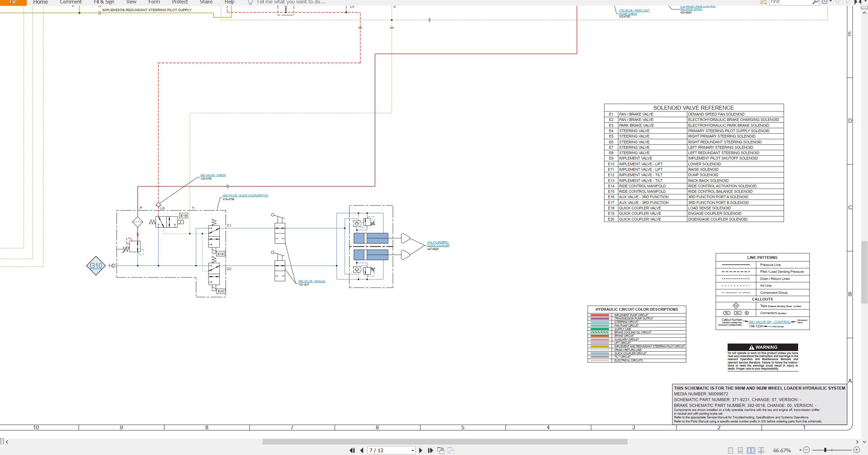The image size is (868, 455).
Task: Open the Form ribbon tab
Action: click(x=154, y=2)
